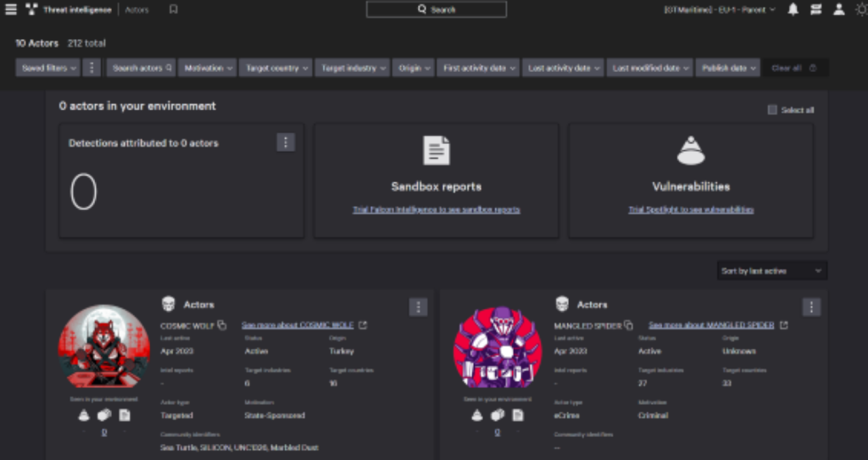This screenshot has width=868, height=460.
Task: Click COSMIC WOLF sandbox report icon
Action: point(125,415)
